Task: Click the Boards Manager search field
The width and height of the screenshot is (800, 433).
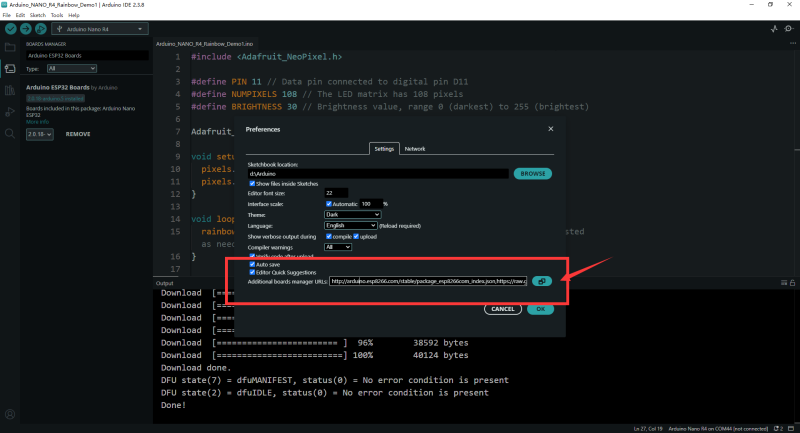Action: [x=87, y=56]
